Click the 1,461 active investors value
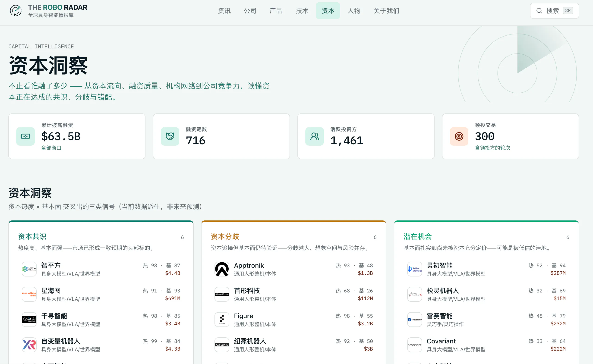 coord(347,141)
